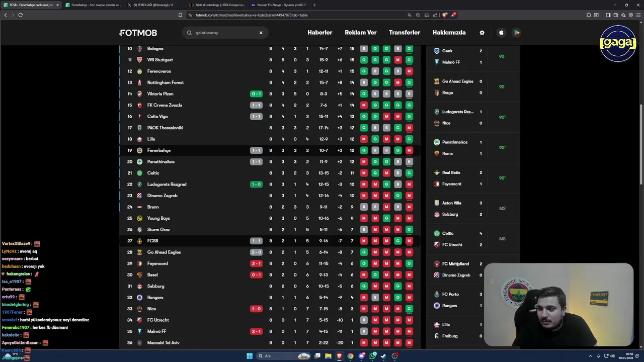Reload the page
Viewport: 644px width, 362px height.
pyautogui.click(x=21, y=15)
